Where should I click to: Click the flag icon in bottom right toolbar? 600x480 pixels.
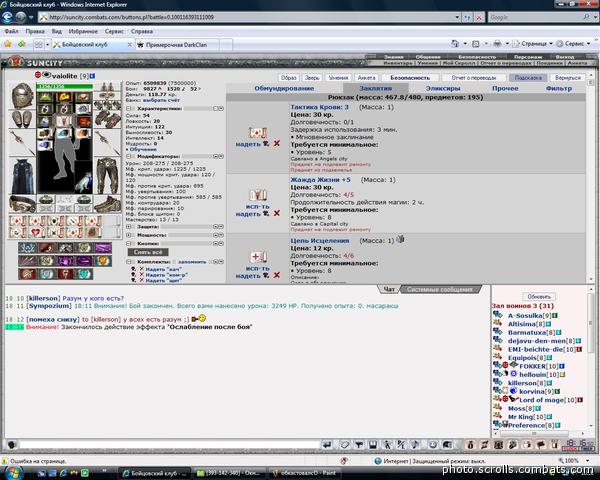540,444
